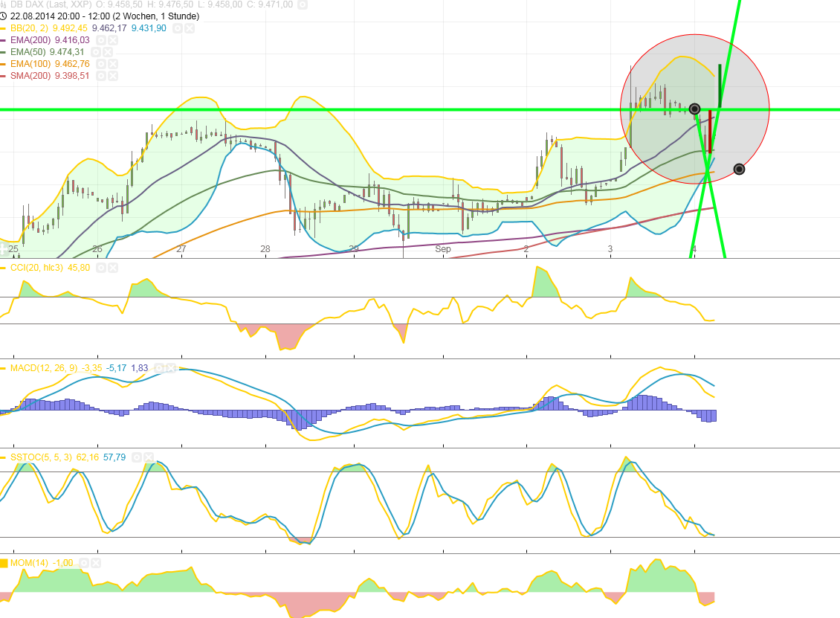Open EMA(100) settings gear icon

100,63
